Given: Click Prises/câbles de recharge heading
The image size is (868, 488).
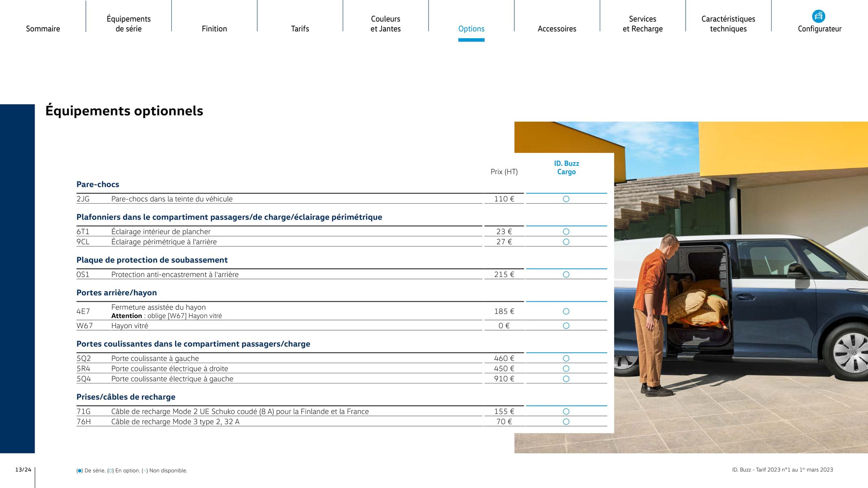Looking at the screenshot, I should click(x=126, y=397).
